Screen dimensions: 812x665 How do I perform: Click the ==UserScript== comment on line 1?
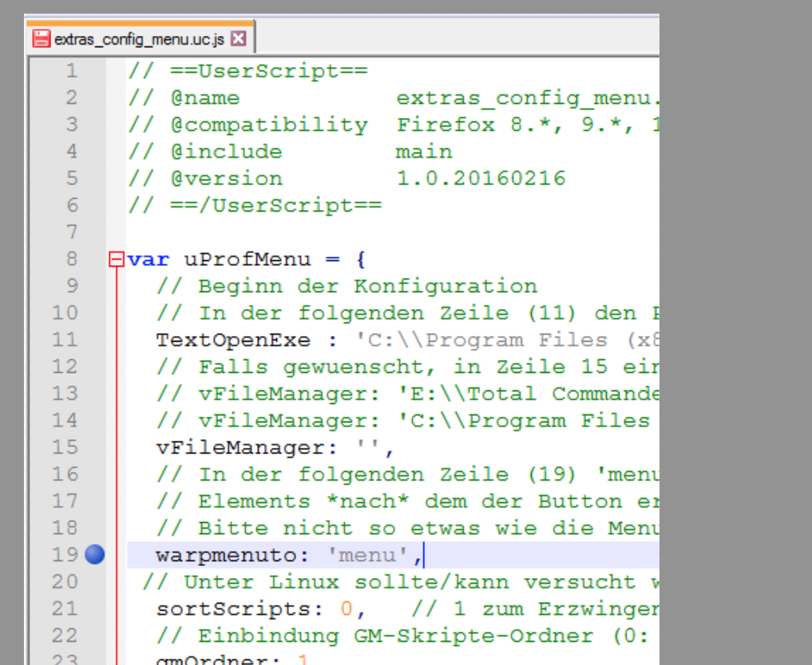click(268, 71)
